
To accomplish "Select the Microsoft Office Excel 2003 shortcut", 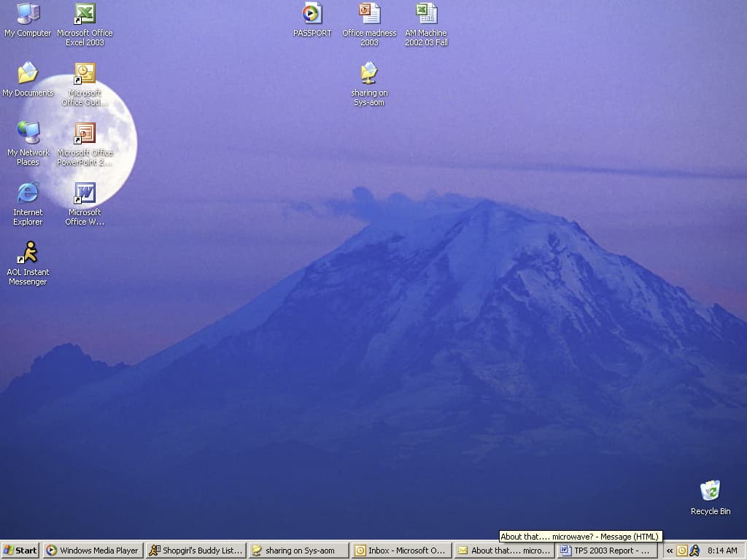I will click(85, 15).
